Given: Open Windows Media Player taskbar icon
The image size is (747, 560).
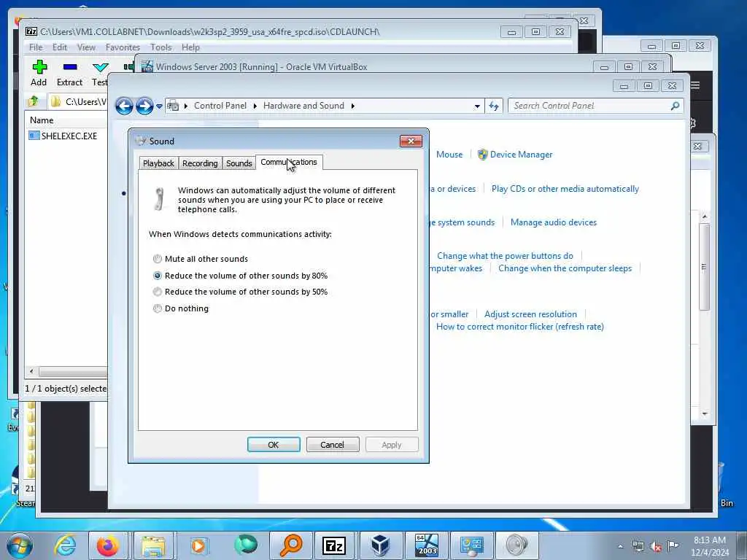Looking at the screenshot, I should (198, 545).
